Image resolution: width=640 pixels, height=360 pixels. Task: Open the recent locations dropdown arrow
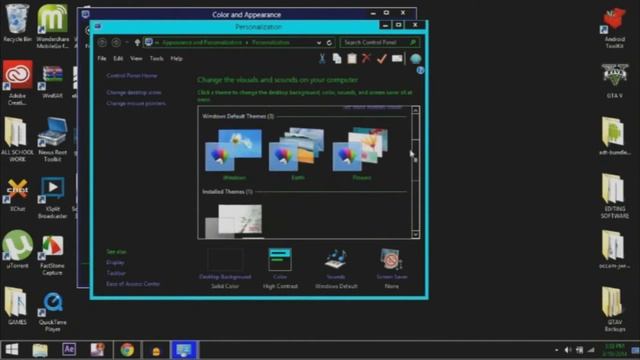(127, 42)
